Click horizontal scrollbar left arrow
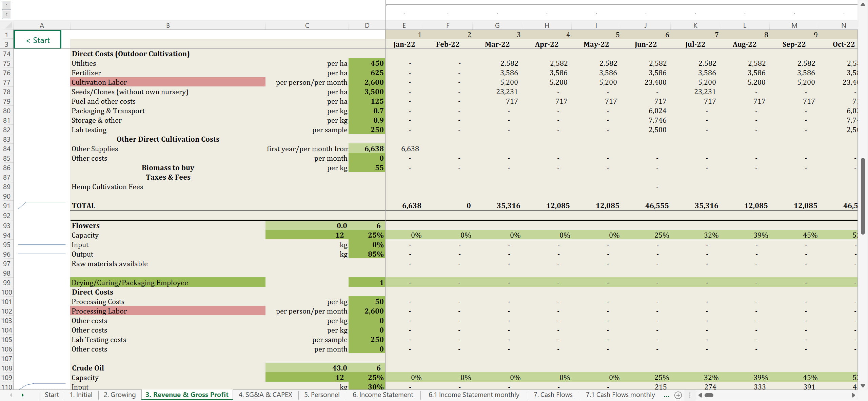Image resolution: width=868 pixels, height=401 pixels. coord(700,395)
